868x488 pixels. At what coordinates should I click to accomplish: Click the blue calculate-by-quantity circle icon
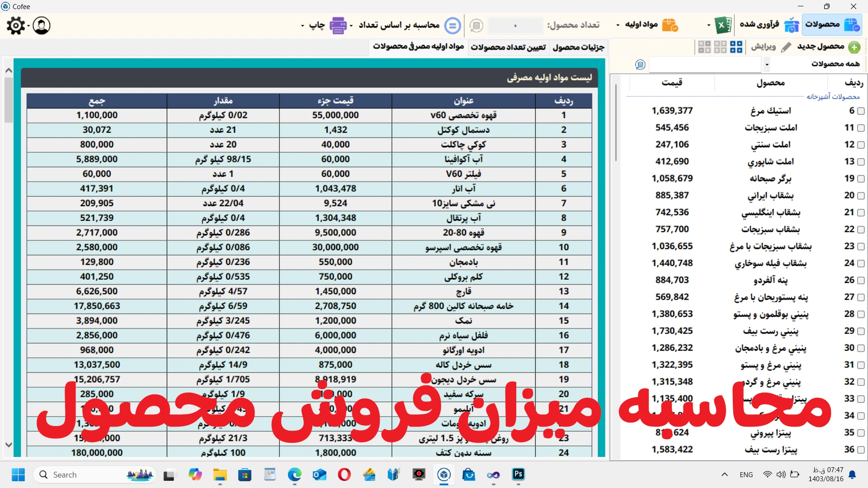point(453,25)
